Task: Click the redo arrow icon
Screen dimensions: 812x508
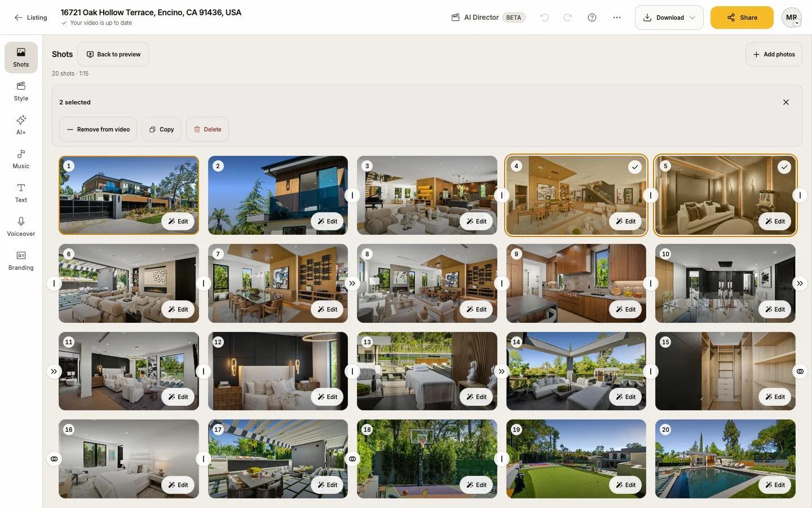Action: coord(567,17)
